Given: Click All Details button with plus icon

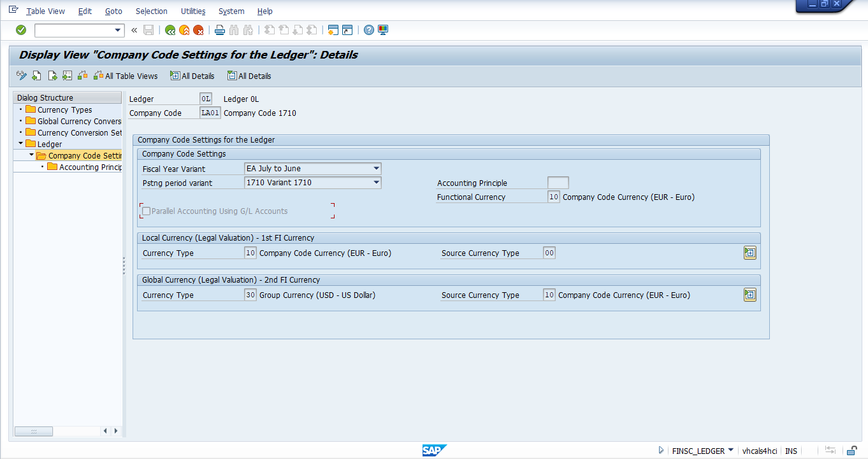Looking at the screenshot, I should coord(192,76).
